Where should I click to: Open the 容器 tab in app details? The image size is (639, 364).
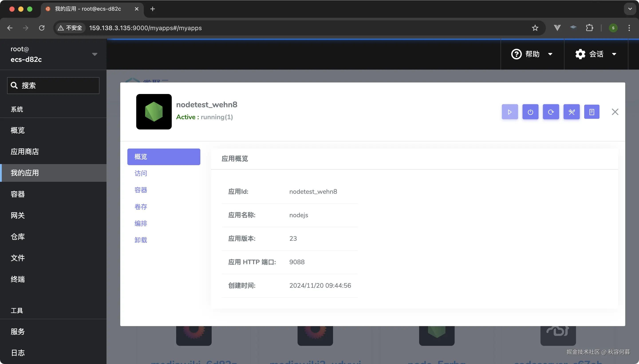tap(141, 190)
